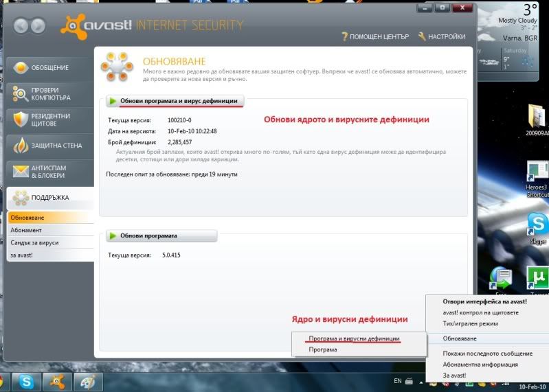Open ЗАЩИТНА СТЕНА firewall section
Image resolution: width=549 pixels, height=392 pixels.
point(49,146)
